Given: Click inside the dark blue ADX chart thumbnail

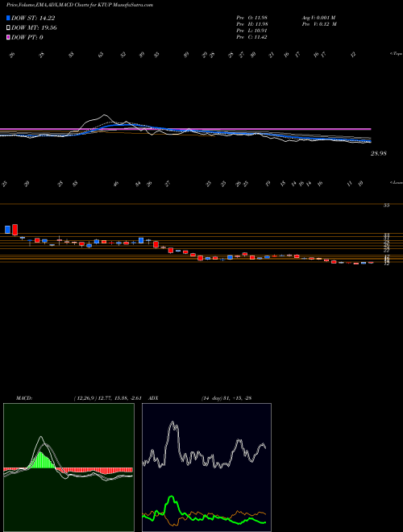Looking at the screenshot, I should pos(206,468).
